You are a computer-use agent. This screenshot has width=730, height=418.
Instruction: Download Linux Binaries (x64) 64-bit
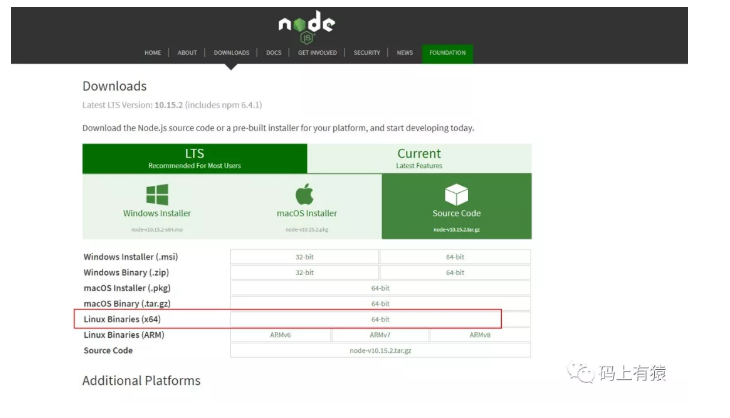pyautogui.click(x=380, y=319)
